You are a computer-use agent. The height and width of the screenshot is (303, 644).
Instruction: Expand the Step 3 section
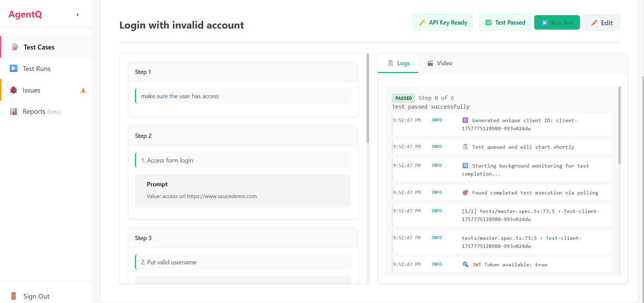click(243, 238)
